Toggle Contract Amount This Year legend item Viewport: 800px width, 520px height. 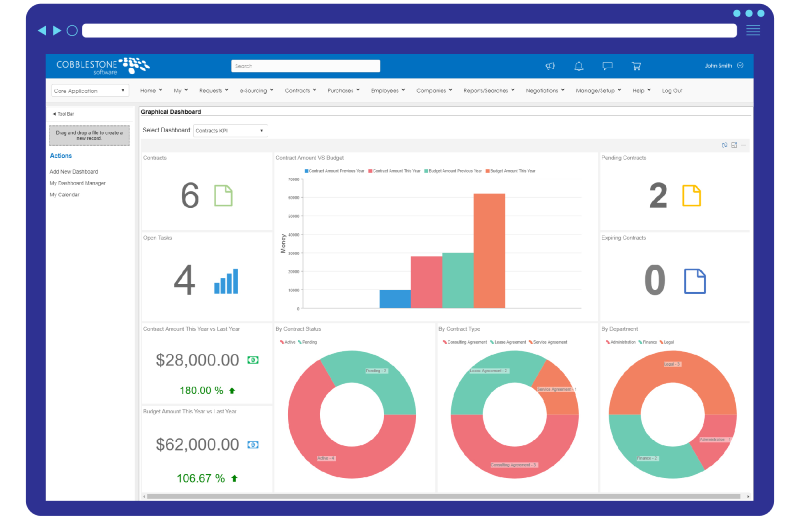(394, 171)
